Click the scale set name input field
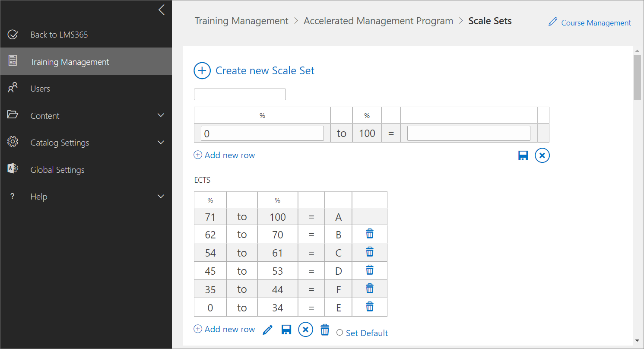 (x=240, y=94)
